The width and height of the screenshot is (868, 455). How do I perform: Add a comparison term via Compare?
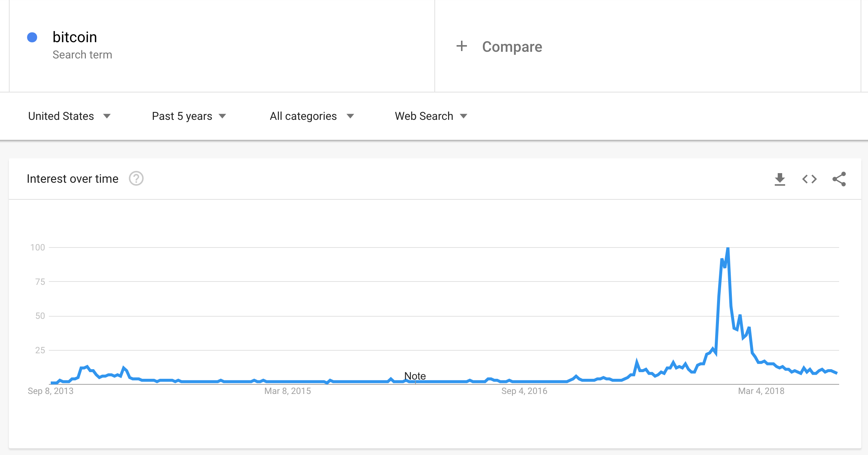[x=512, y=47]
